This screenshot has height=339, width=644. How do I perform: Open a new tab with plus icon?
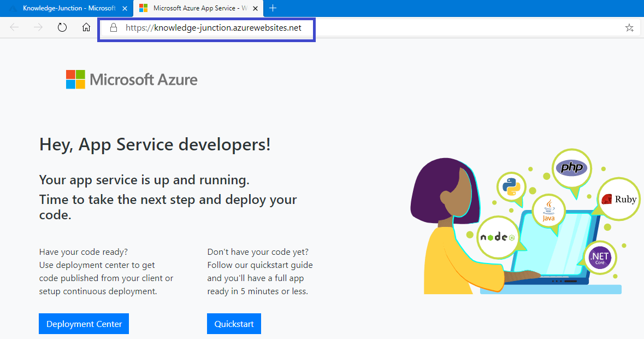[x=273, y=8]
